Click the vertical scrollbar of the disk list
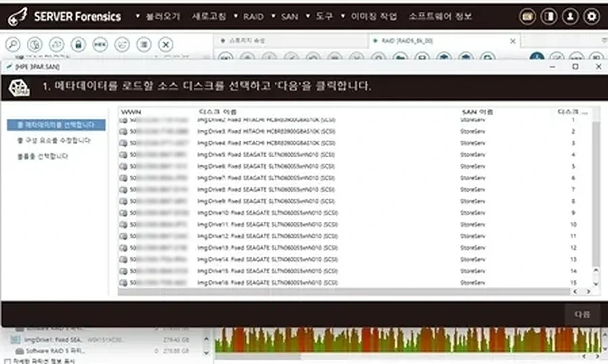 pos(596,193)
